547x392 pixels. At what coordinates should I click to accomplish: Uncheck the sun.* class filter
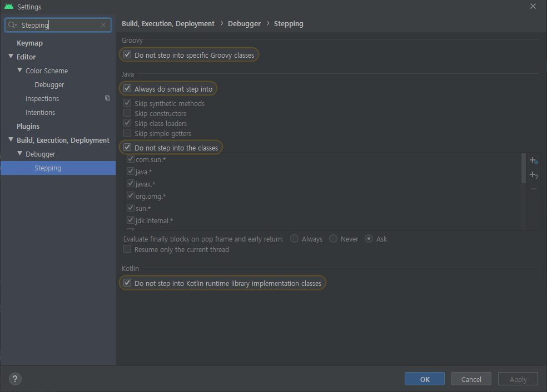pos(131,208)
